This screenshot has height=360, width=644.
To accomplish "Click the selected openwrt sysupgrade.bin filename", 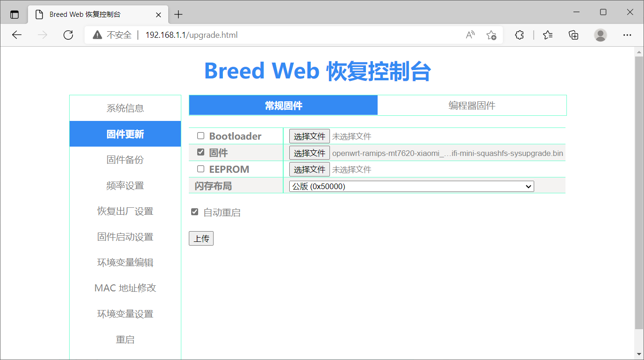I will click(x=448, y=153).
